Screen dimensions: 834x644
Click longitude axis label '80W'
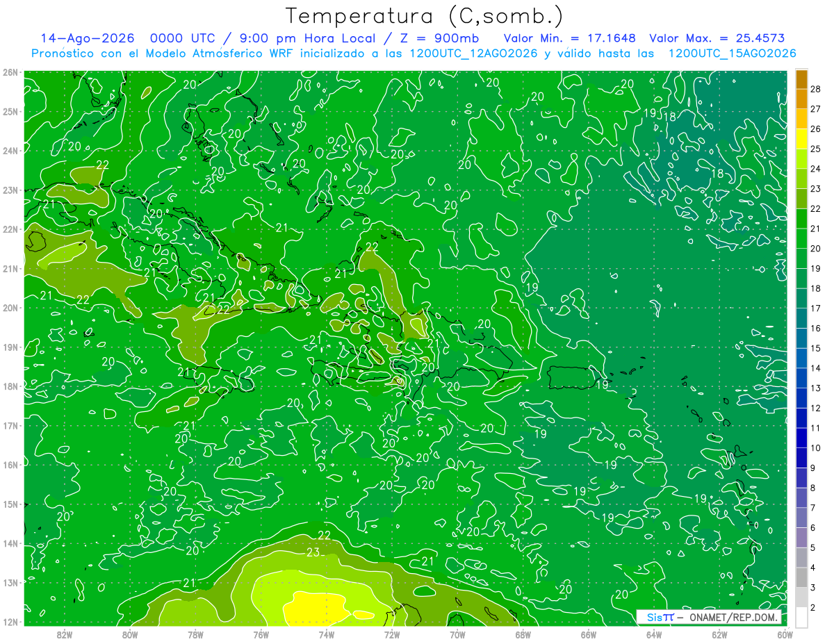(x=130, y=634)
